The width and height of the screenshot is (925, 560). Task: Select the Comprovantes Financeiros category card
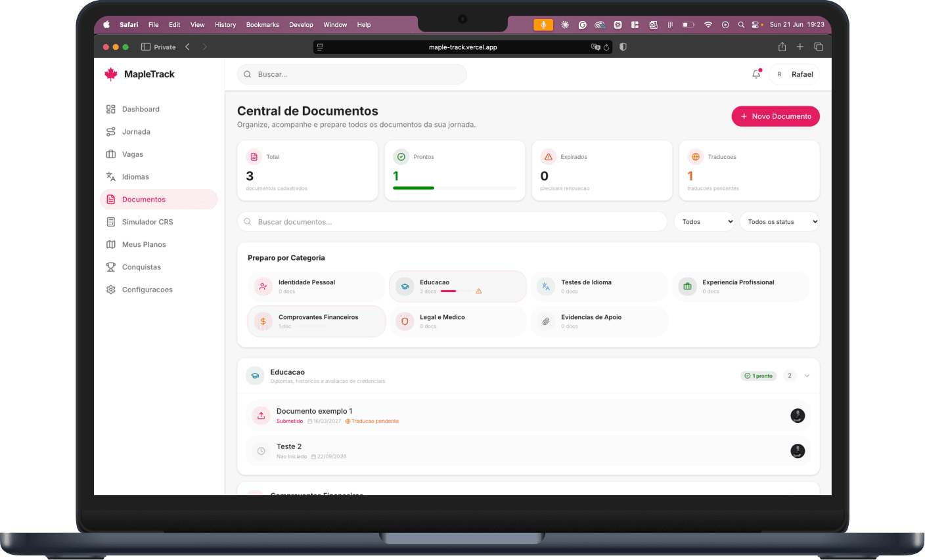pyautogui.click(x=316, y=322)
